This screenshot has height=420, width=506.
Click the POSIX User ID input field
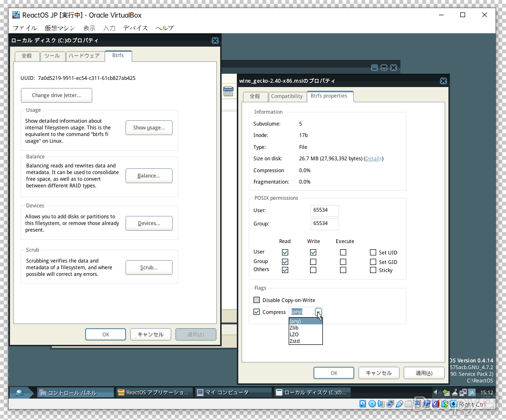(324, 210)
